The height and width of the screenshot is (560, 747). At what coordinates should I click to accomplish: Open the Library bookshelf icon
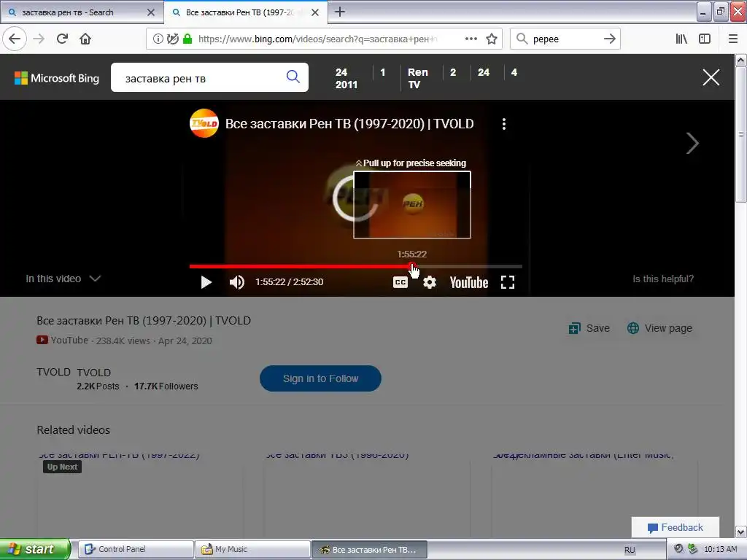tap(681, 39)
